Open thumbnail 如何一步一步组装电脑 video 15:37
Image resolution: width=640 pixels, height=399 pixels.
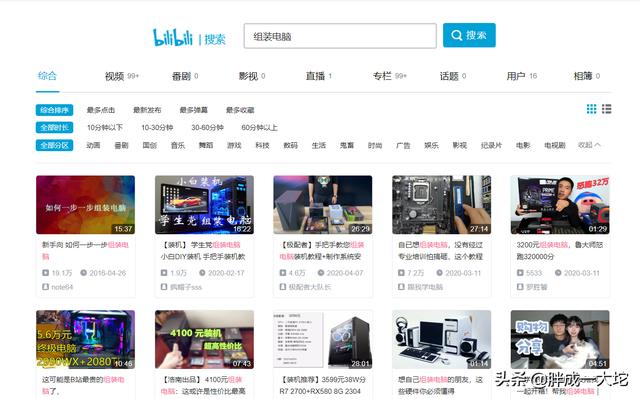(x=85, y=205)
